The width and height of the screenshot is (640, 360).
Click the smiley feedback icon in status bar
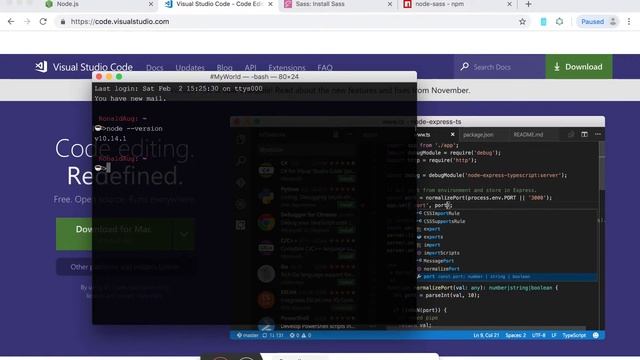596,336
